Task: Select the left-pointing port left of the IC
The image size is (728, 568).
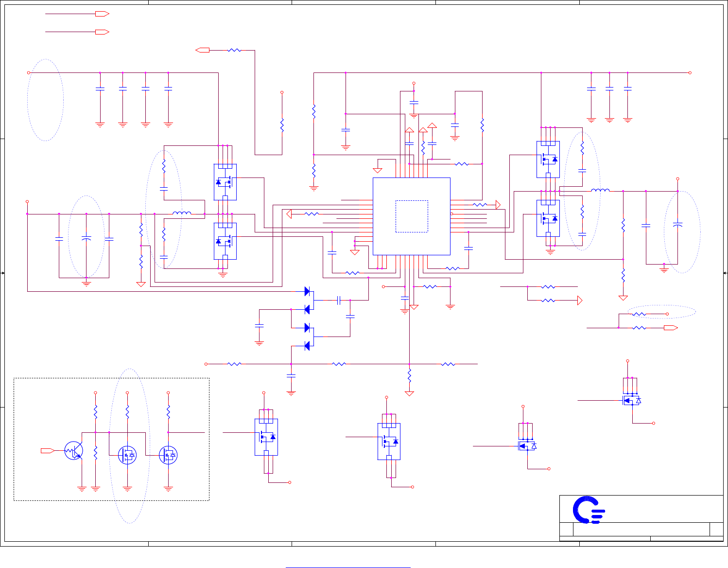Action: (289, 213)
